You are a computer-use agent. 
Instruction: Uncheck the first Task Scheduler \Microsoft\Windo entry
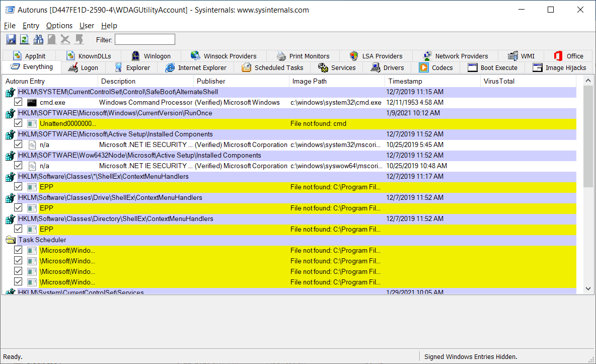pyautogui.click(x=18, y=250)
